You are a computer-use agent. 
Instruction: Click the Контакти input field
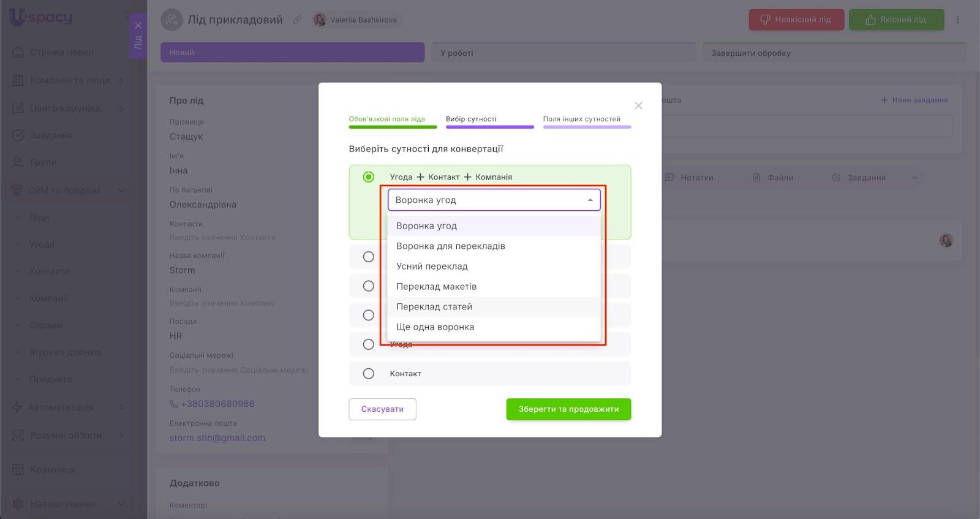(x=223, y=238)
